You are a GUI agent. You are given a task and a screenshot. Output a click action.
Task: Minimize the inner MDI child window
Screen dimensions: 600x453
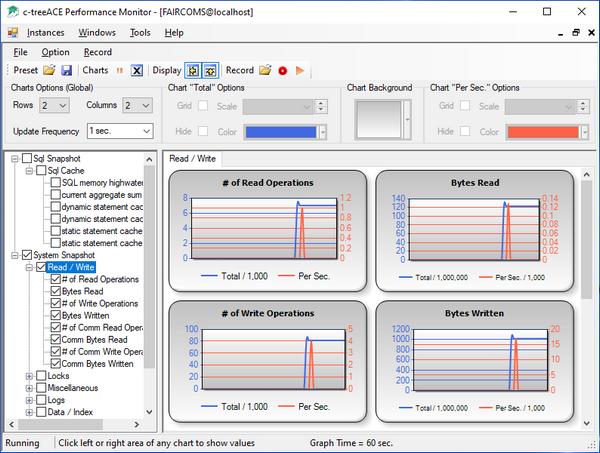[x=561, y=33]
